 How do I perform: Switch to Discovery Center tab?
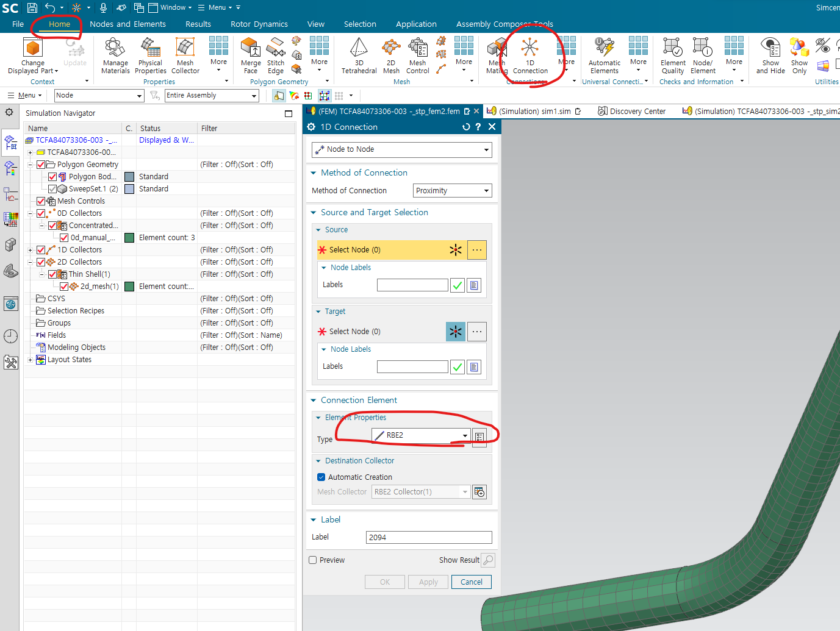tap(632, 112)
